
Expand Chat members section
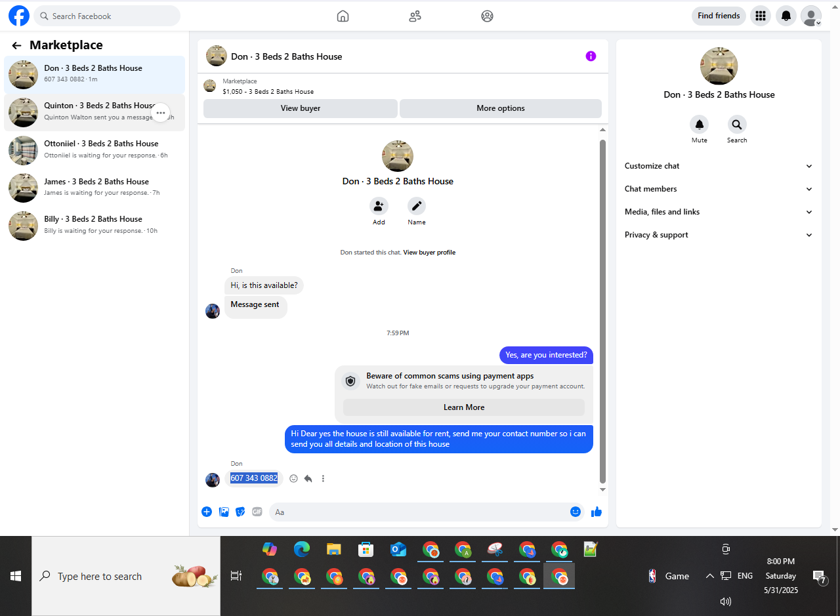[719, 189]
